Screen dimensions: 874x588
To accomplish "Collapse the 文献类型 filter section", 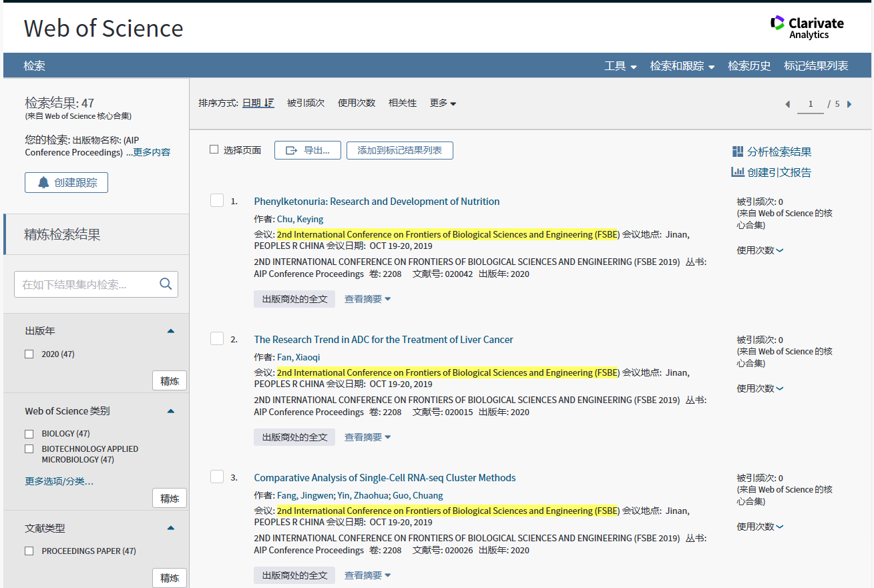I will 171,528.
